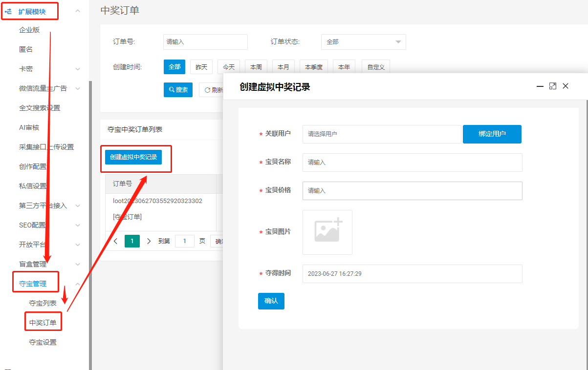Expand the SEO配置 submenu
The image size is (588, 370).
coord(78,226)
